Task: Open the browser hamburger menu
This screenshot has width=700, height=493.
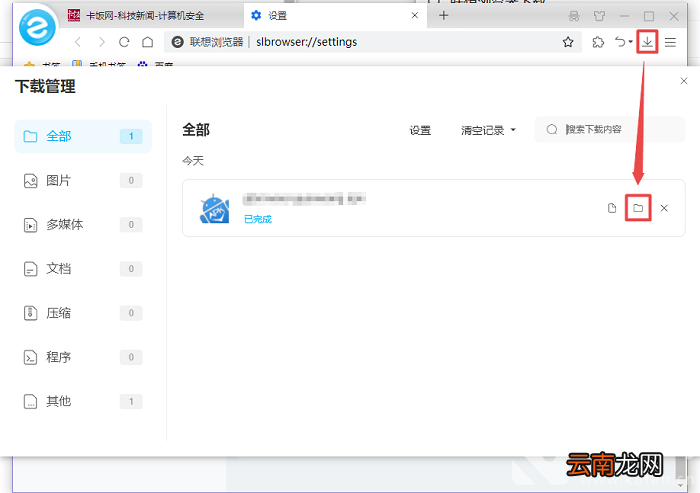Action: 670,42
